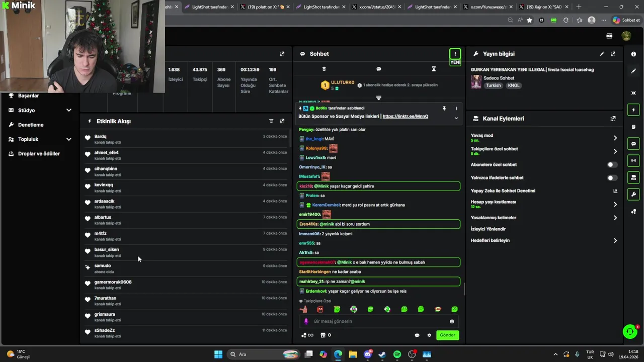The height and width of the screenshot is (362, 644).
Task: Open a new browser tab
Action: pos(579,7)
